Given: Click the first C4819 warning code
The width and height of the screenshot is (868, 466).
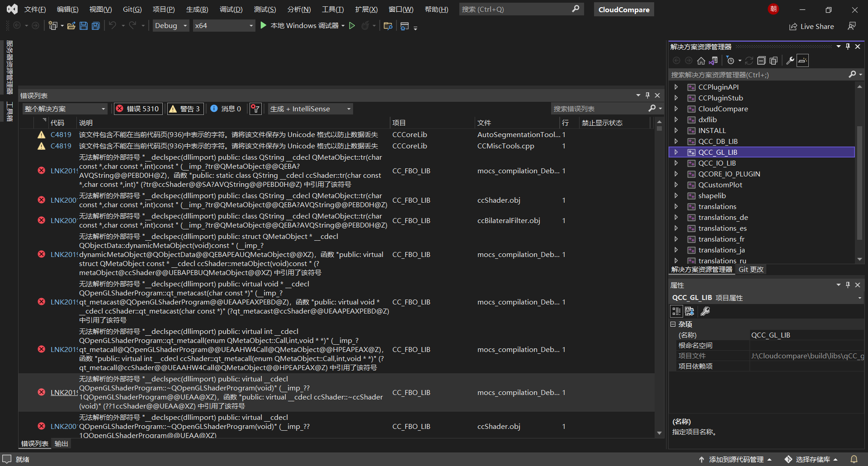Looking at the screenshot, I should tap(61, 134).
